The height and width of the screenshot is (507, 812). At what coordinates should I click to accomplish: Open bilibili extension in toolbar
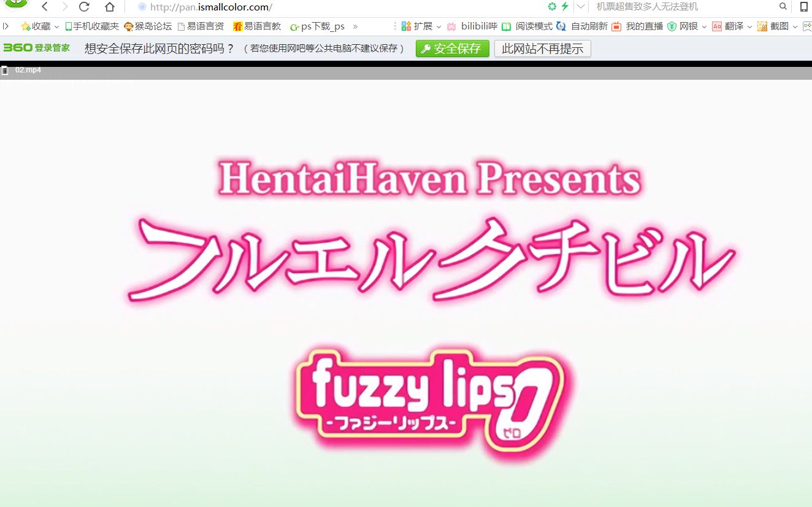click(x=471, y=26)
